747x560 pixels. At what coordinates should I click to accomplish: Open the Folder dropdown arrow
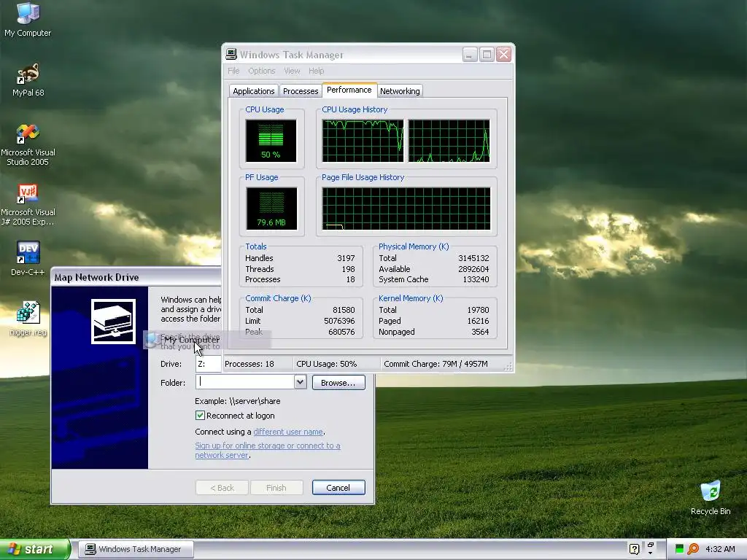(300, 382)
